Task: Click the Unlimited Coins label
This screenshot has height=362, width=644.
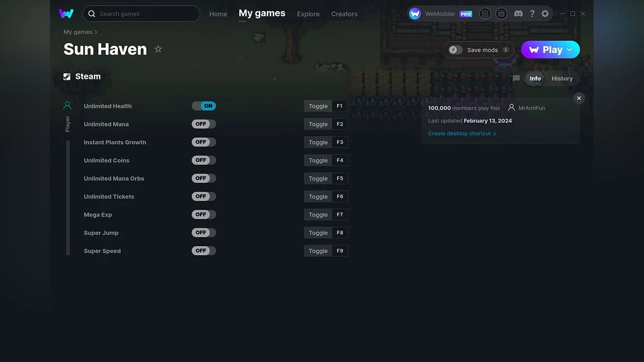Action: coord(106,160)
